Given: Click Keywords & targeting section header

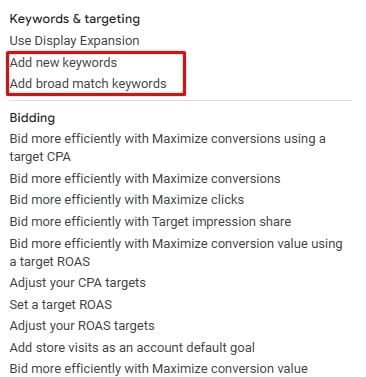Looking at the screenshot, I should coord(75,19).
